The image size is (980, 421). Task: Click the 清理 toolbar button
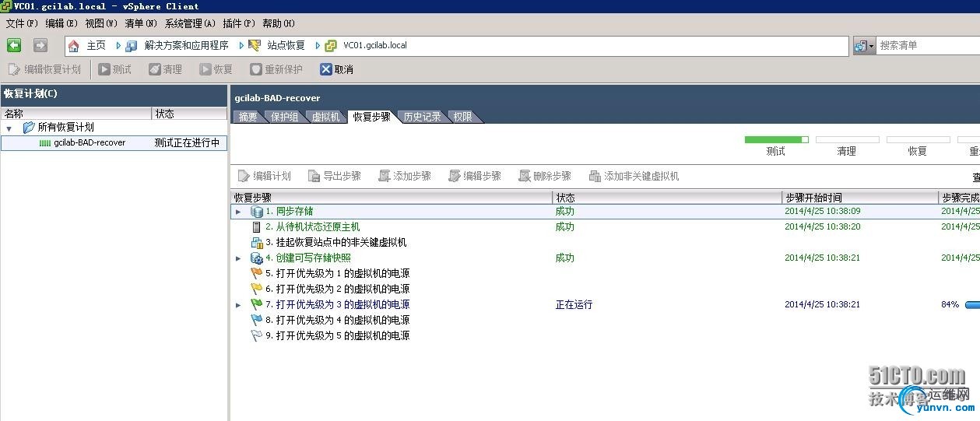[166, 69]
